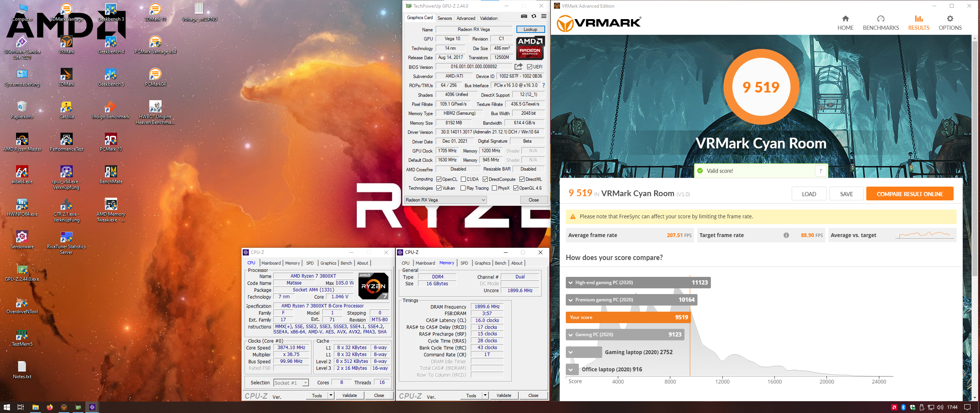Viewport: 980px width, 413px height.
Task: Open Firefox from the taskbar
Action: pyautogui.click(x=50, y=407)
